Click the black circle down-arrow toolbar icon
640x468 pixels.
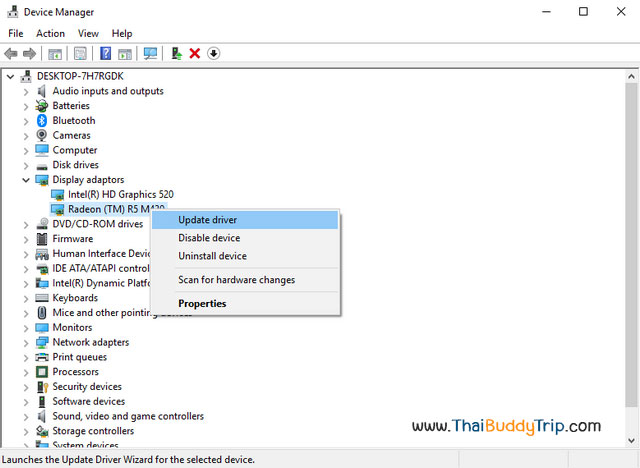coord(213,53)
